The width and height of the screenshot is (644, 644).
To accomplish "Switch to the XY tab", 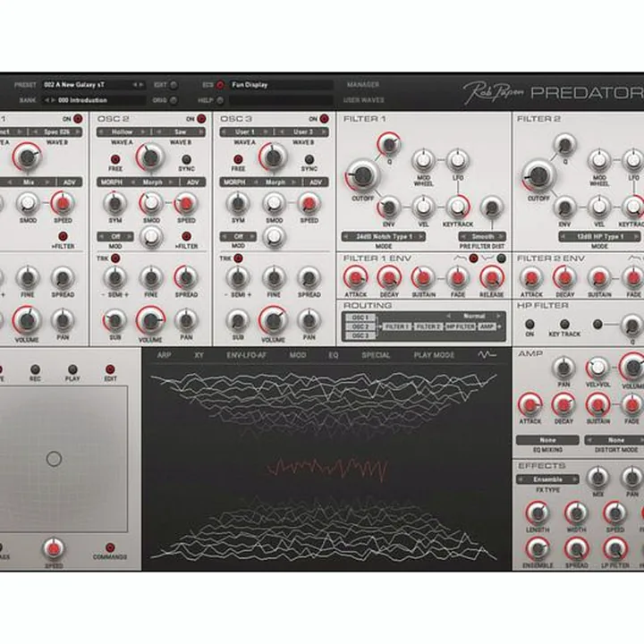I will click(199, 355).
